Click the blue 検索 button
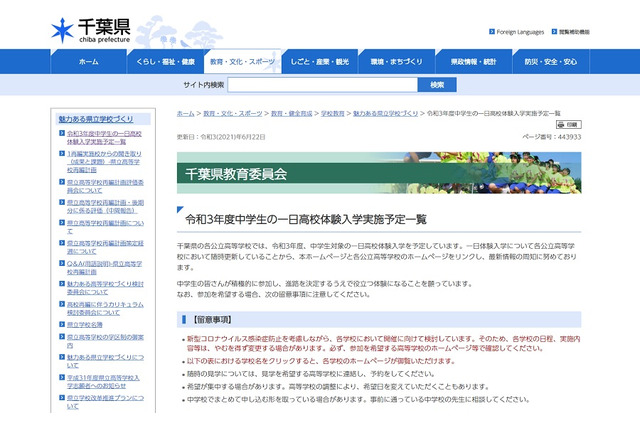The height and width of the screenshot is (426, 640). (x=437, y=85)
